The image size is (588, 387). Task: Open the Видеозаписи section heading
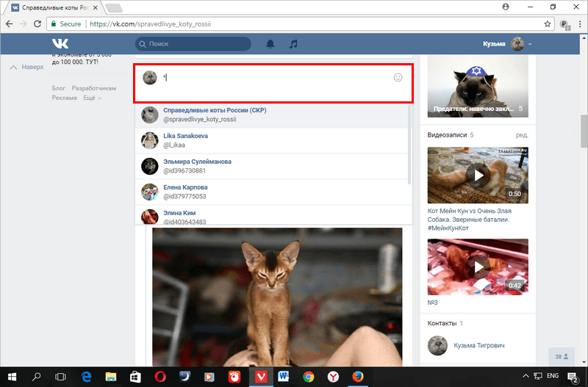coord(447,135)
